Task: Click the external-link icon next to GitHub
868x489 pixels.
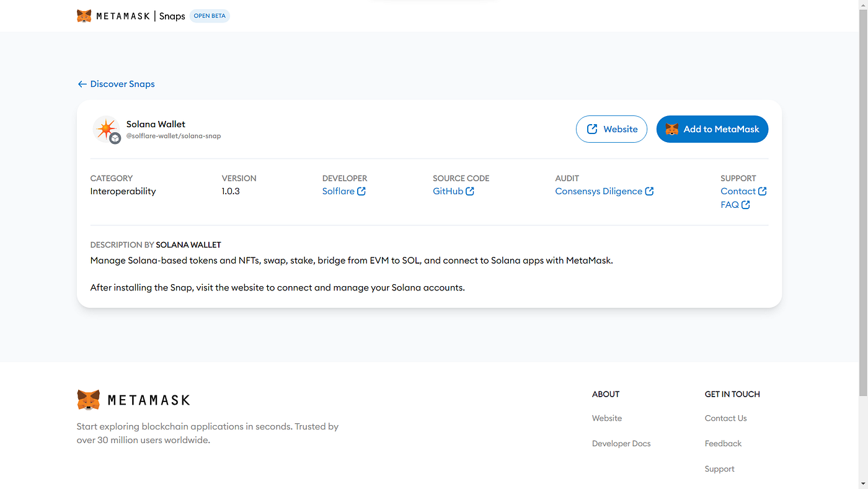Action: pyautogui.click(x=470, y=191)
